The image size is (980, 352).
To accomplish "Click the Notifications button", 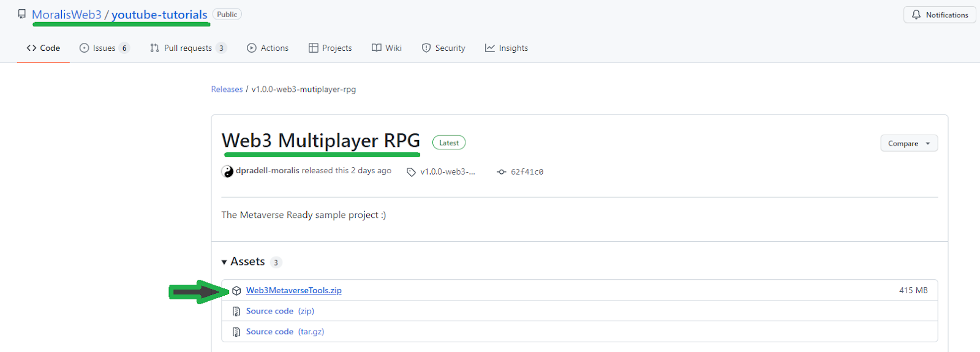I will click(x=940, y=15).
